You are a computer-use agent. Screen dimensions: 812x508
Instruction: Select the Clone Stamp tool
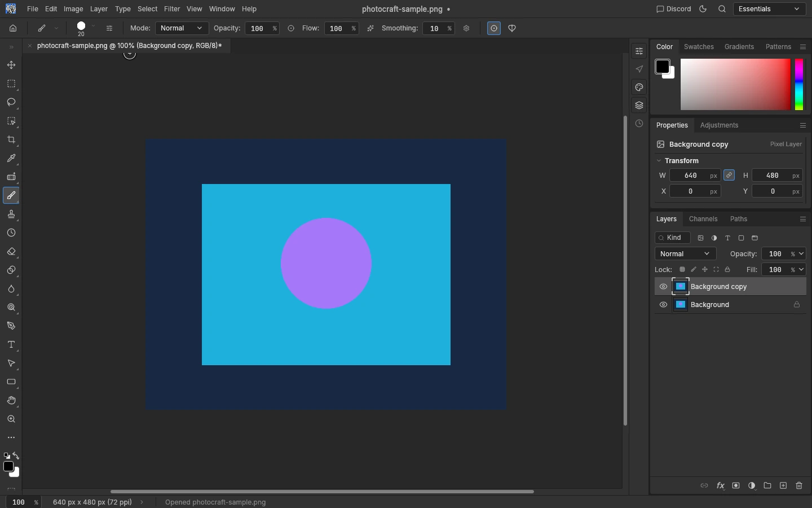[x=11, y=214]
